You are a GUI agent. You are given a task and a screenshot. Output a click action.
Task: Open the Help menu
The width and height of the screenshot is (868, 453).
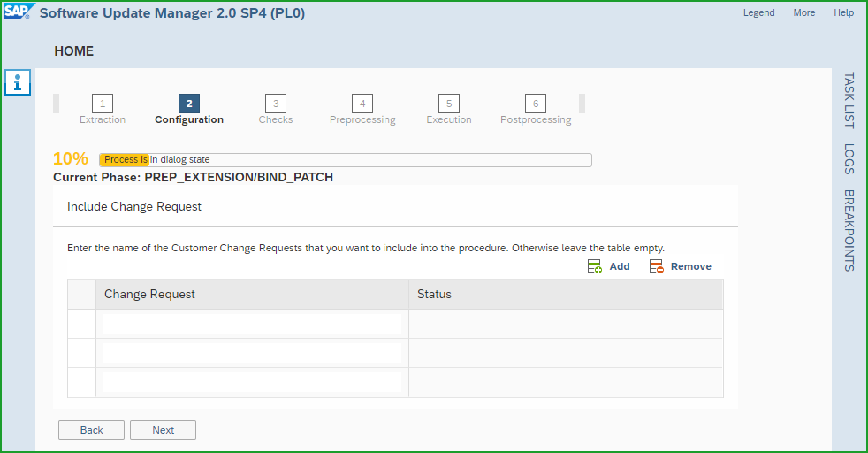point(843,12)
